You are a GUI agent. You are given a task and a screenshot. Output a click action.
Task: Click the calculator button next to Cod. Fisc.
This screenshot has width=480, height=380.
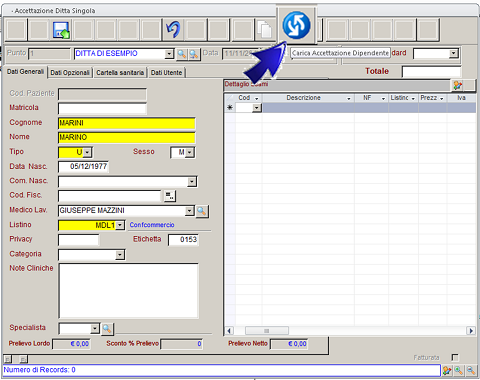(x=170, y=196)
